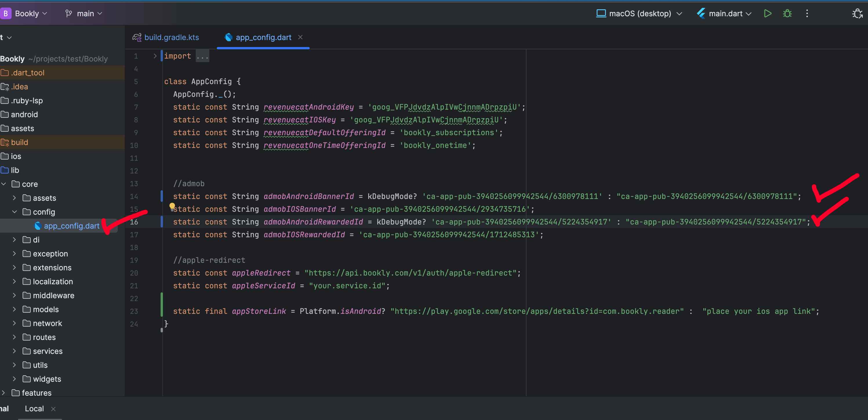Open the three-dot more actions menu
Image resolution: width=868 pixels, height=420 pixels.
(807, 13)
